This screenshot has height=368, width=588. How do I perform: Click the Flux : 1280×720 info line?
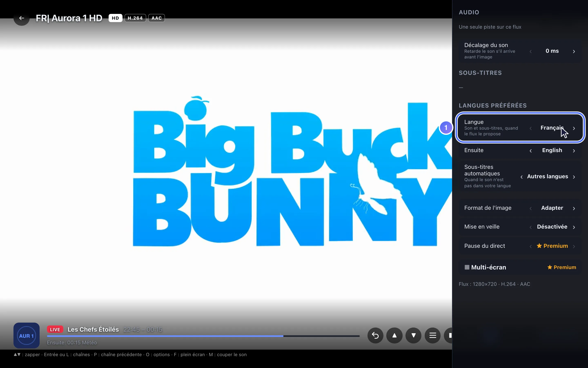click(x=494, y=284)
